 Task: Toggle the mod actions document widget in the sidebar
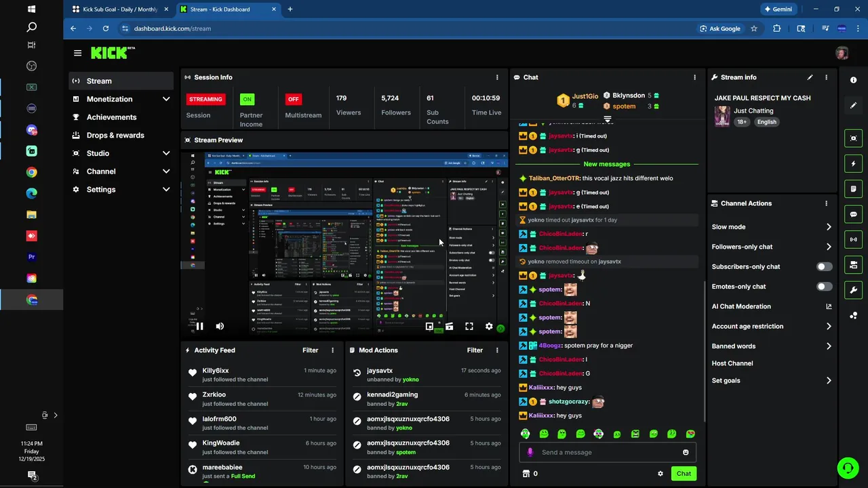pyautogui.click(x=853, y=188)
